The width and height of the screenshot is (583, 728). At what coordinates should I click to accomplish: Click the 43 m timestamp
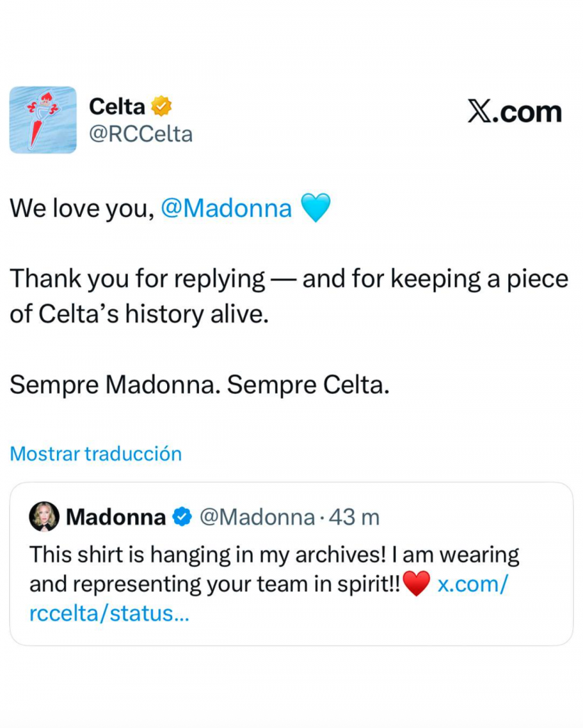point(354,518)
